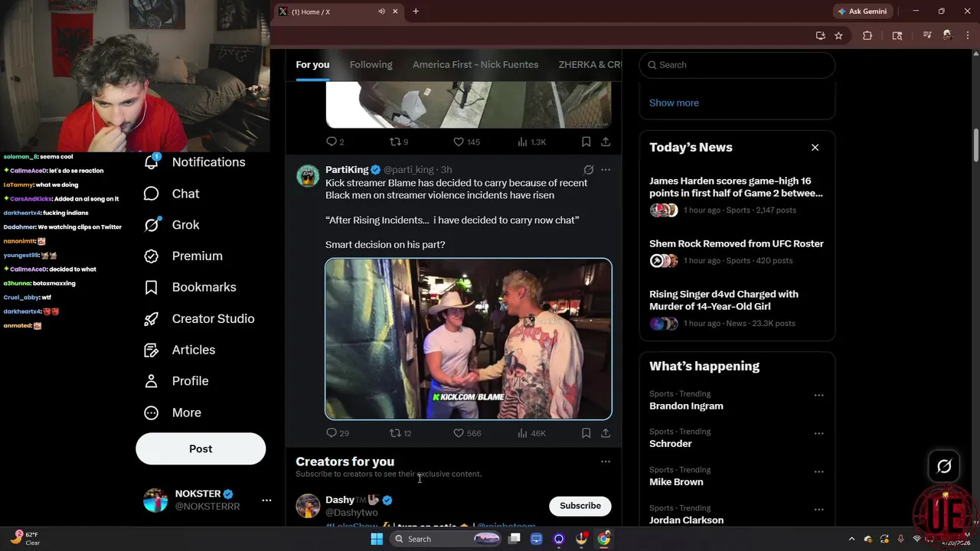The image size is (980, 551).
Task: Subscribe to Dashy
Action: pyautogui.click(x=580, y=506)
